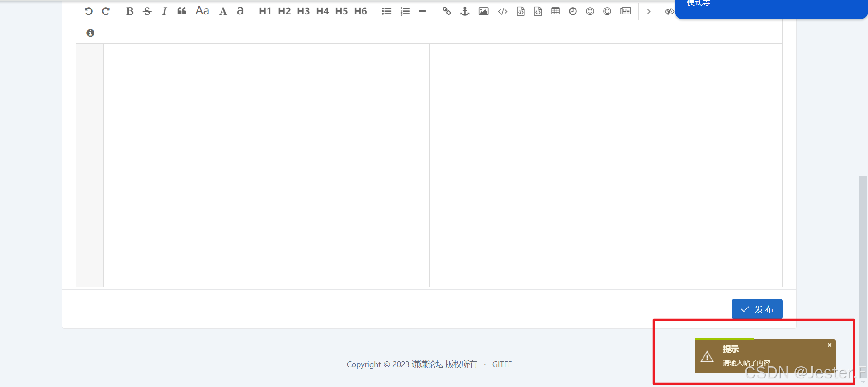868x387 pixels.
Task: Insert an unordered bullet list
Action: tap(387, 11)
